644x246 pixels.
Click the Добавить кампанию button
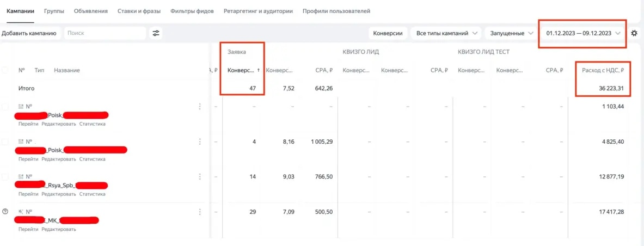click(29, 33)
